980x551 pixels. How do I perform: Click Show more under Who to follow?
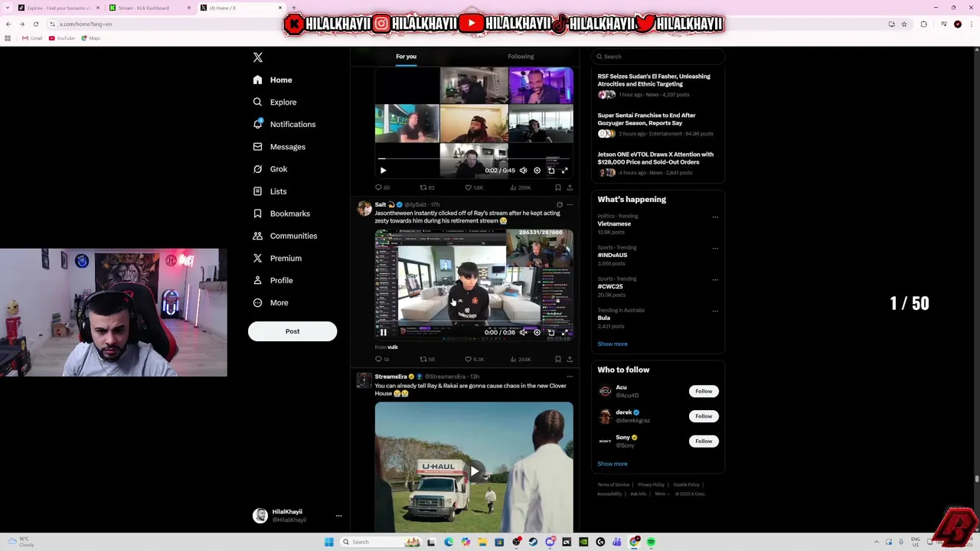tap(612, 464)
